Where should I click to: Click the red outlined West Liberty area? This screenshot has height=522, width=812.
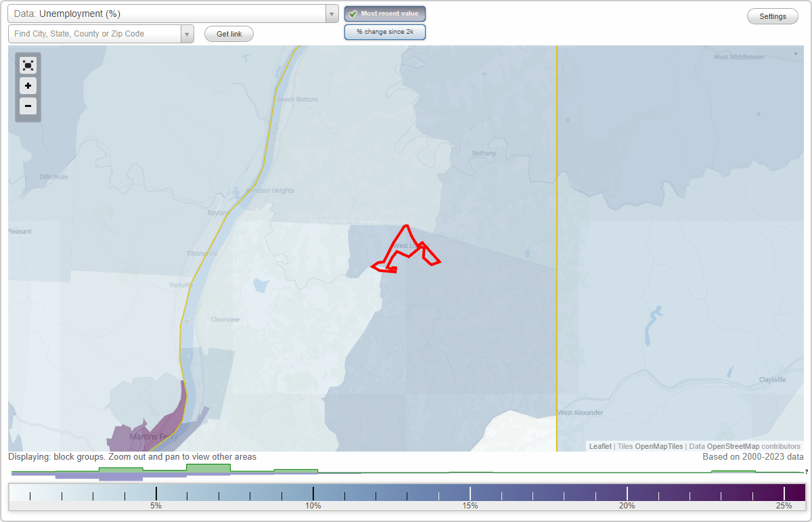tap(406, 249)
